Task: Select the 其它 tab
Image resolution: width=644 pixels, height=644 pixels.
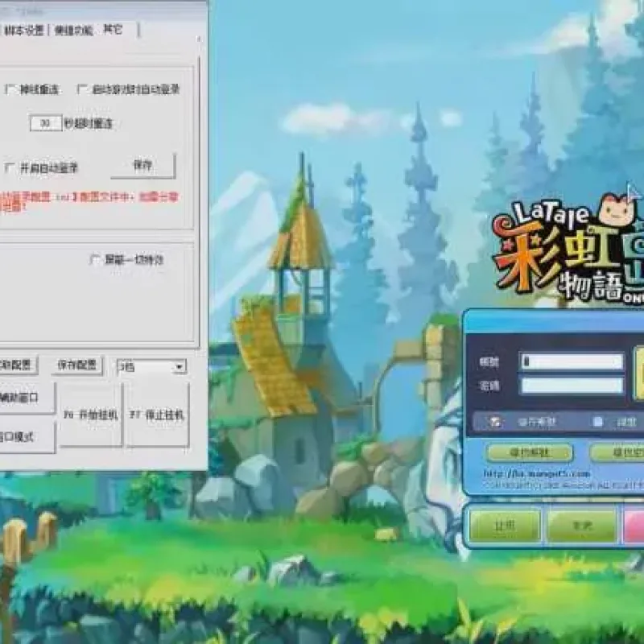Action: pos(113,30)
